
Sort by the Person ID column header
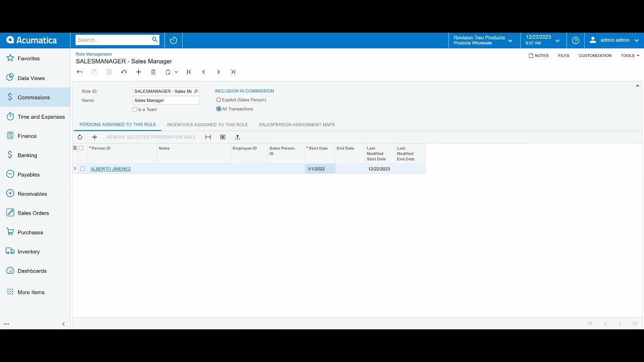[122, 153]
